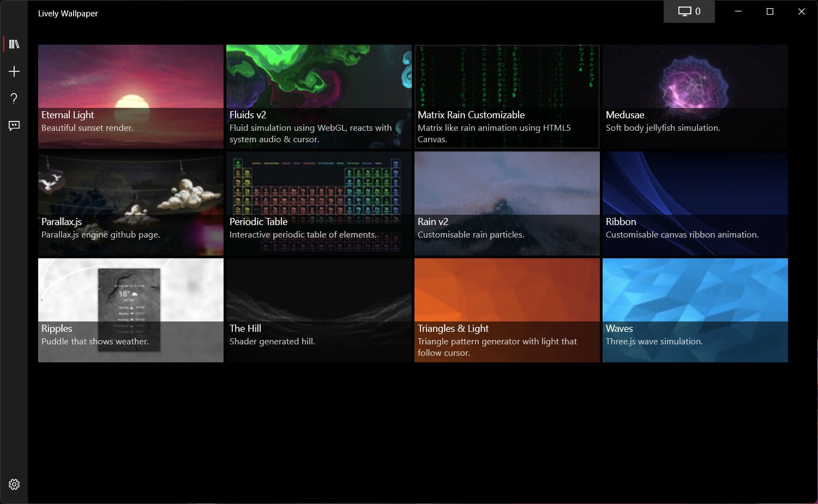
Task: Select the Rain v2 wallpaper tile
Action: coord(507,203)
